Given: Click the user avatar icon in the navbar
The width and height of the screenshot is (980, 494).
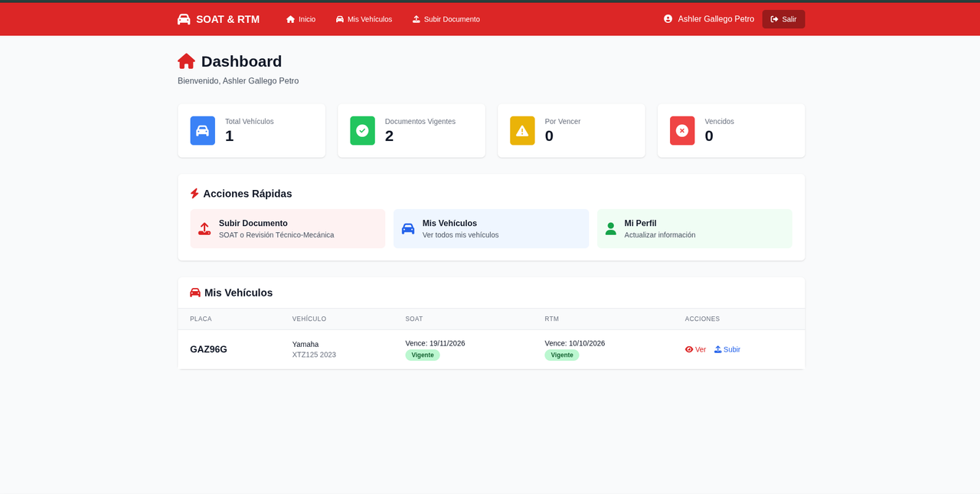Looking at the screenshot, I should 668,18.
